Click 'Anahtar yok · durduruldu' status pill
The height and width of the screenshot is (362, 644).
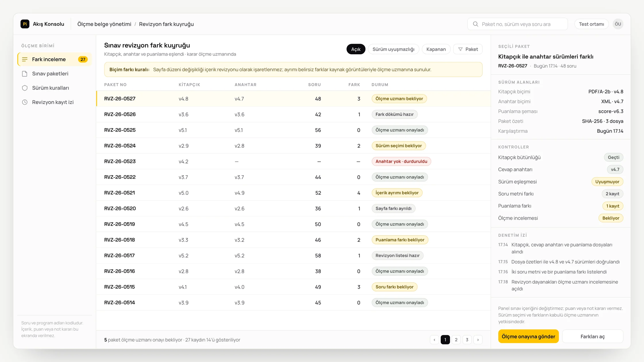401,161
